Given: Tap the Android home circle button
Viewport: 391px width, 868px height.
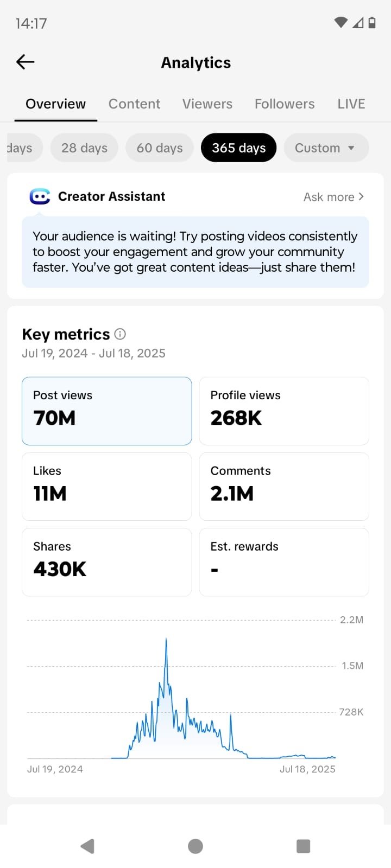Looking at the screenshot, I should (195, 846).
